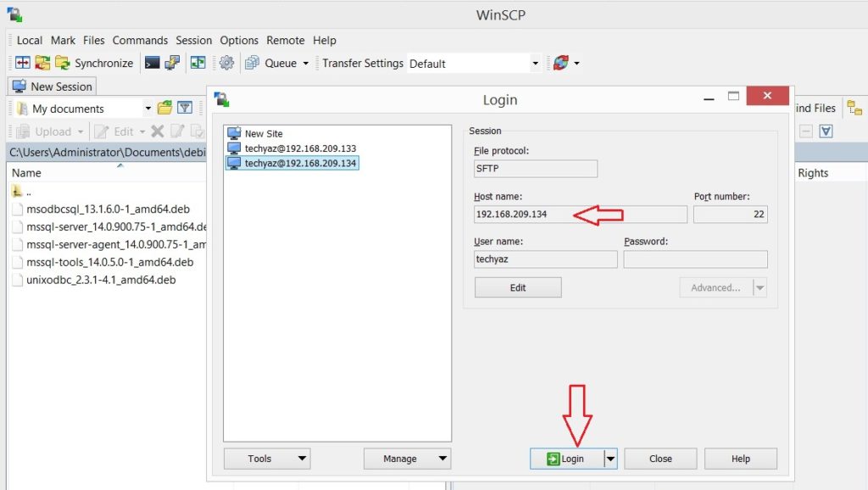This screenshot has height=490, width=868.
Task: Click the Queue toolbar icon
Action: click(252, 63)
